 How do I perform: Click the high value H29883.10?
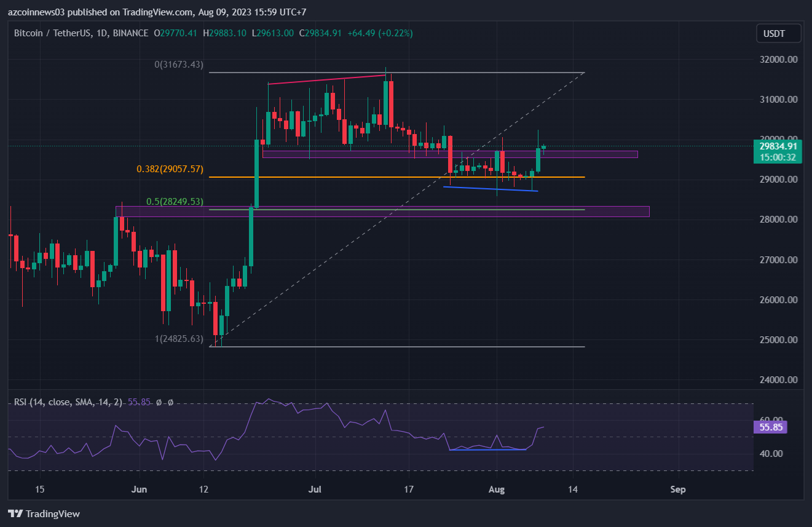click(224, 33)
